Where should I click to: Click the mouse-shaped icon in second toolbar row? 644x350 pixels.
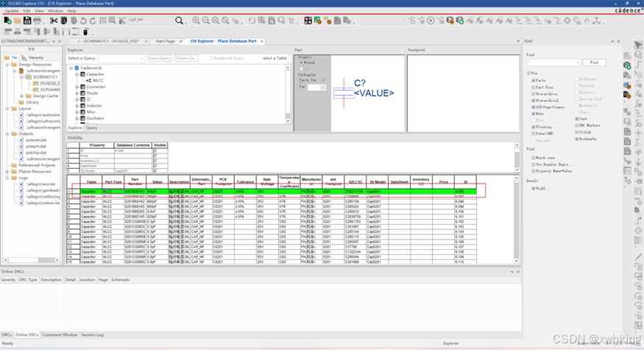point(86,31)
